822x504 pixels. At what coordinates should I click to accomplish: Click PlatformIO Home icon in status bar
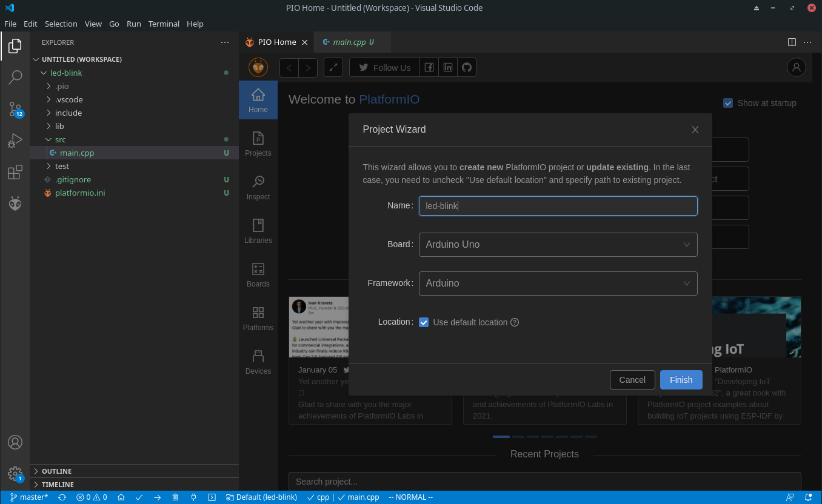point(121,497)
